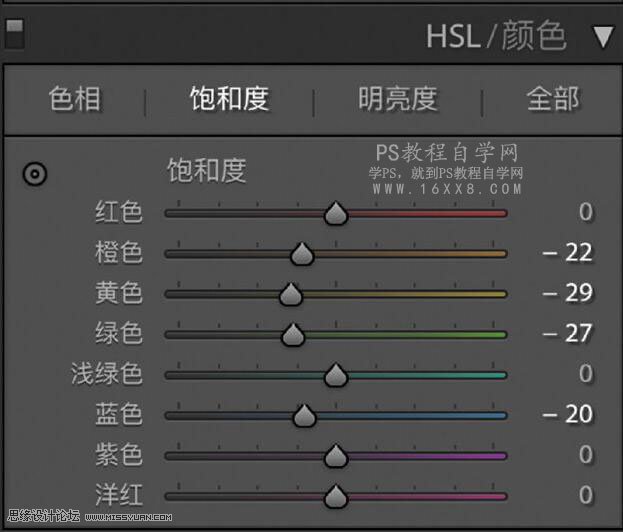Click the 黄色 saturation slider handle

291,294
